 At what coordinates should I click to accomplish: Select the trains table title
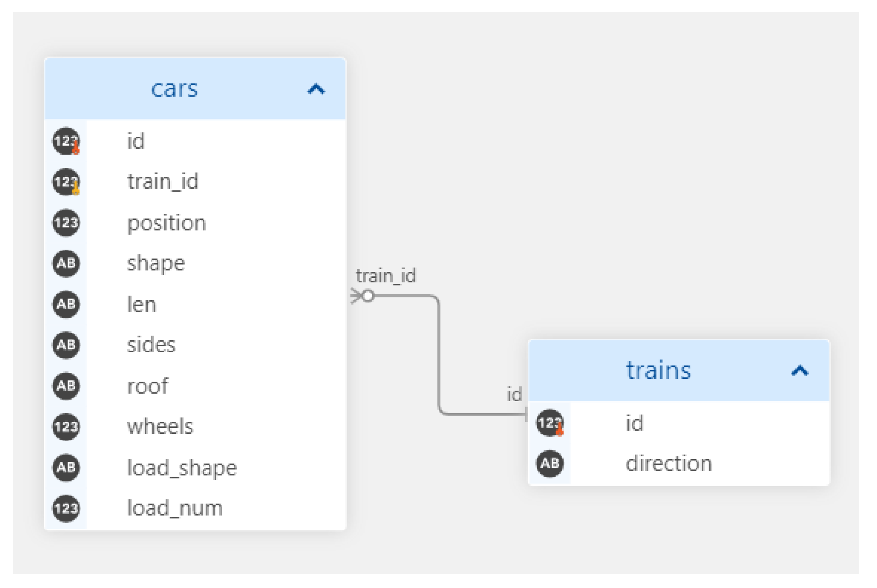[x=658, y=371]
